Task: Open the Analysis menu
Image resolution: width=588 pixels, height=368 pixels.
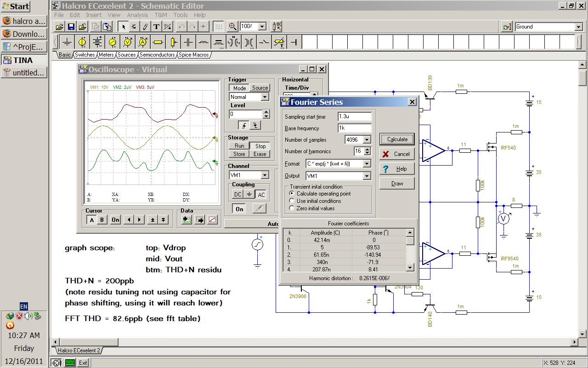Action: 137,15
